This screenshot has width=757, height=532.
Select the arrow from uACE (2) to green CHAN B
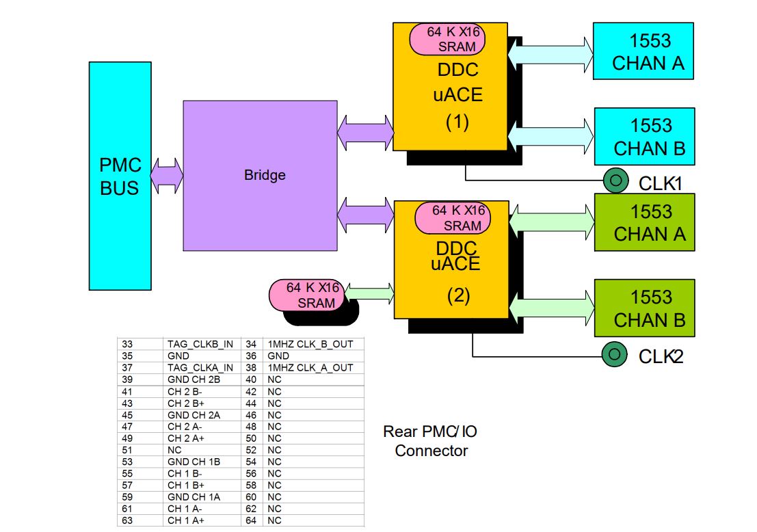click(551, 308)
